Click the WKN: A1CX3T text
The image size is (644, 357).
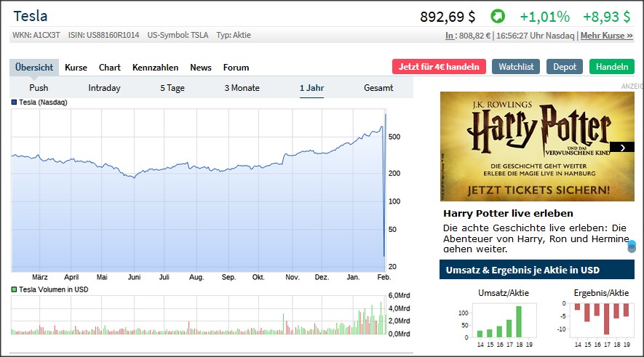[36, 36]
